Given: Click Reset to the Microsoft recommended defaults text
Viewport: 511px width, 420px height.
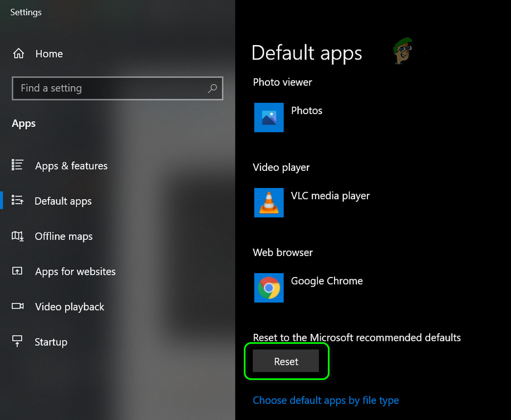Looking at the screenshot, I should tap(357, 338).
